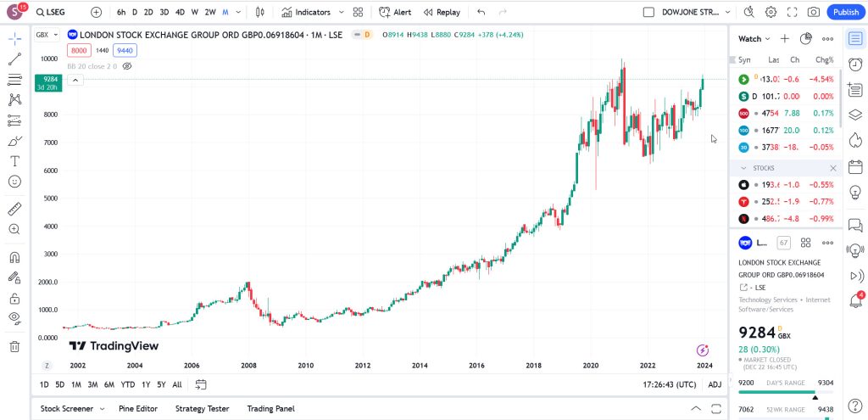Open the GBX currency dropdown
The image size is (868, 420).
(47, 35)
